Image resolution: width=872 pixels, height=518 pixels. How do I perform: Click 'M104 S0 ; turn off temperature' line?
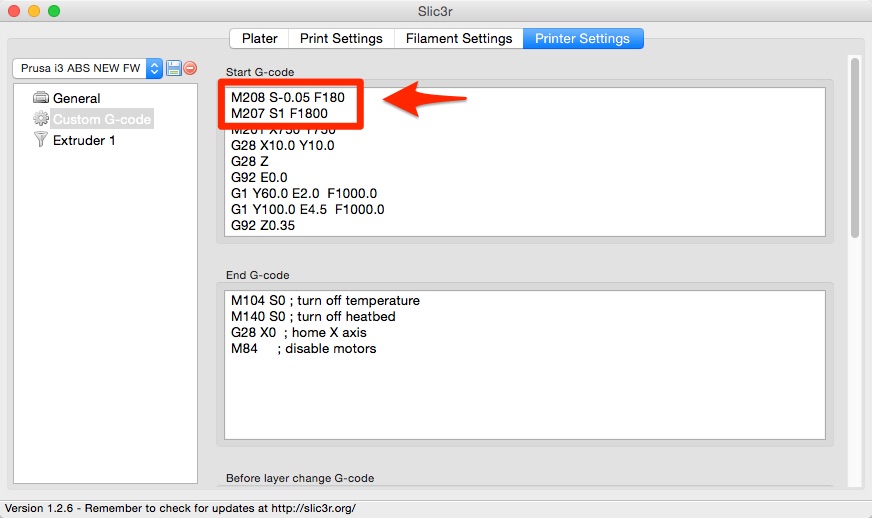point(325,300)
